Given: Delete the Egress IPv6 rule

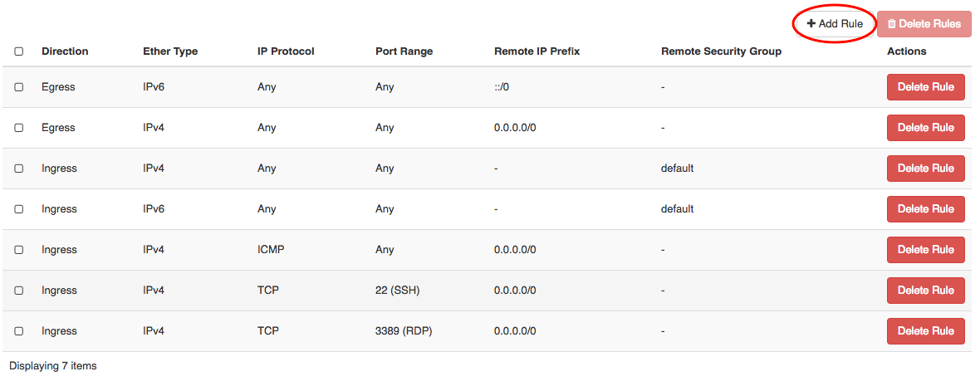Looking at the screenshot, I should click(925, 87).
